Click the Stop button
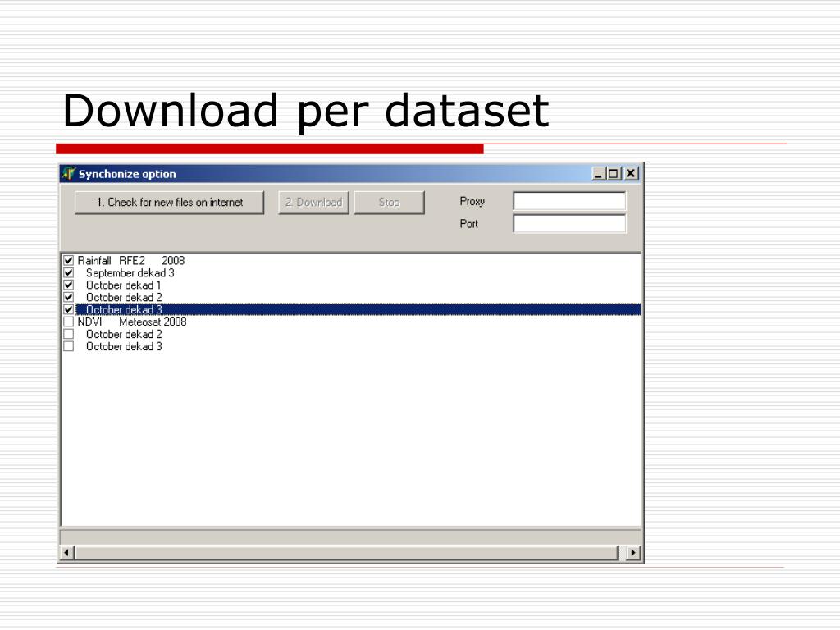Viewport: 840px width, 630px height. pyautogui.click(x=389, y=203)
